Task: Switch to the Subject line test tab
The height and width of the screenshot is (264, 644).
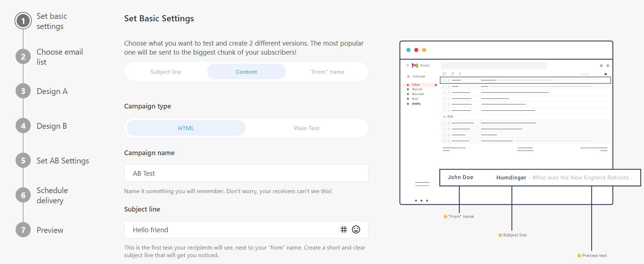Action: tap(166, 72)
